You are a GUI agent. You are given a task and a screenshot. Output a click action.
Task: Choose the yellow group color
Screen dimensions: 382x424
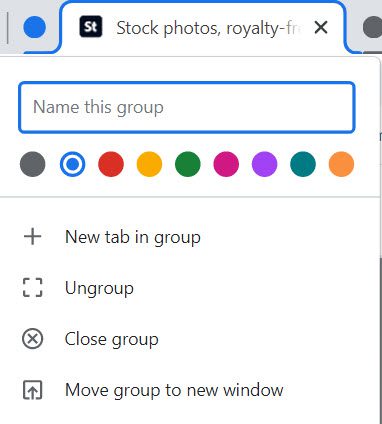point(149,164)
